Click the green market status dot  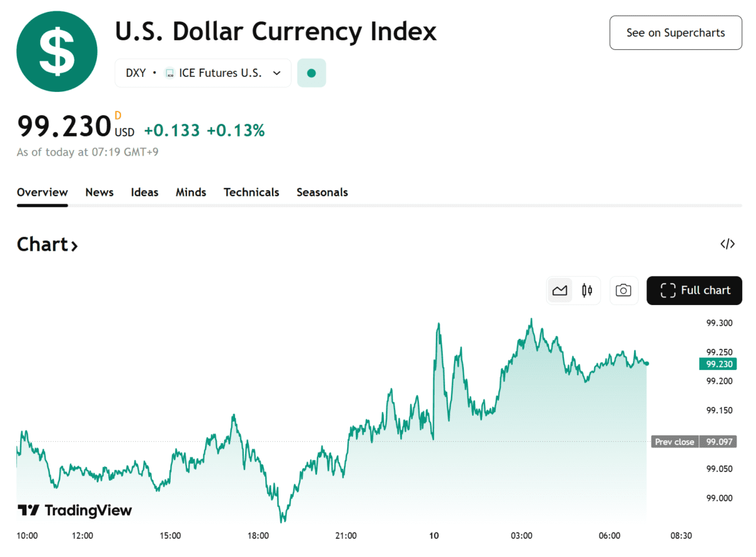[311, 73]
